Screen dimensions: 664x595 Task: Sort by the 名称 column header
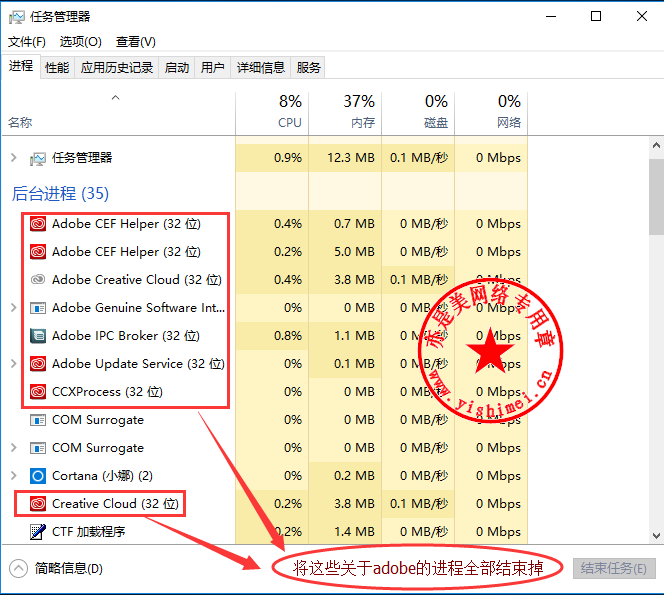pyautogui.click(x=119, y=113)
